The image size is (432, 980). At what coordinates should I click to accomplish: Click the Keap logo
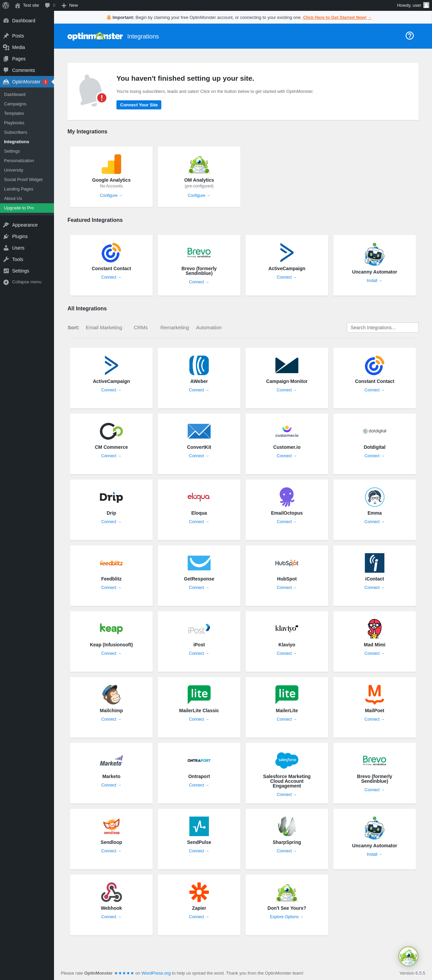click(x=111, y=628)
